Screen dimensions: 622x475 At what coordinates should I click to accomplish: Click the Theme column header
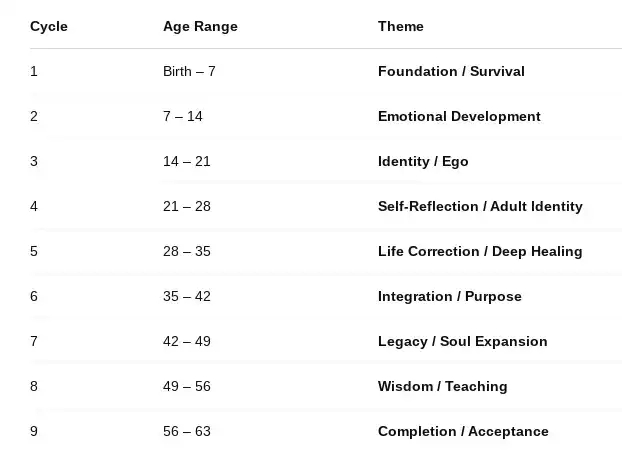[401, 26]
